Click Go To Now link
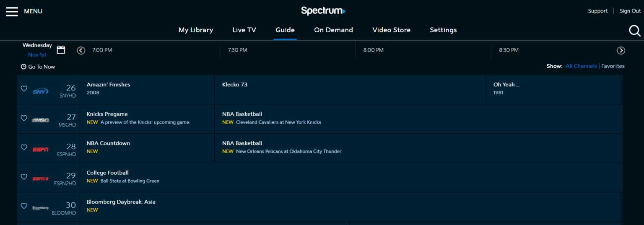 38,67
